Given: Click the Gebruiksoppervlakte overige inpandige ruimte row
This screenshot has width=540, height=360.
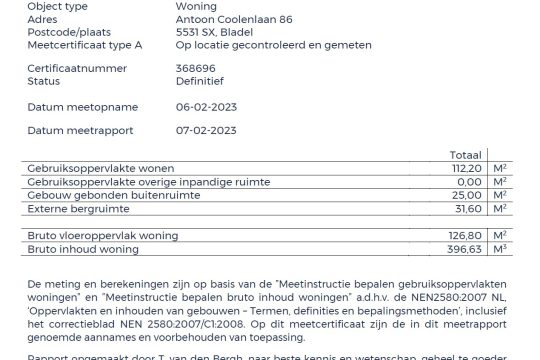Looking at the screenshot, I should coord(267,182).
